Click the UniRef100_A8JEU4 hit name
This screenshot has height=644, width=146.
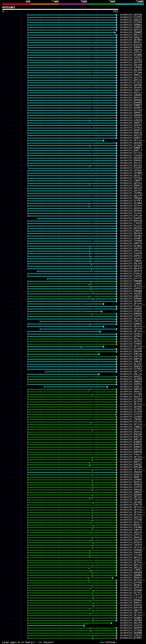pos(131,319)
